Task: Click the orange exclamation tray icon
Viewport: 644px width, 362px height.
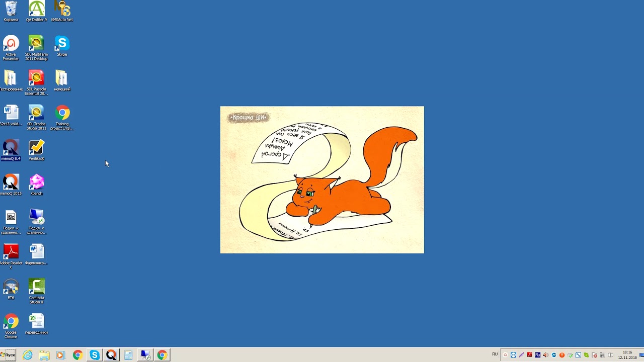Action: 562,355
